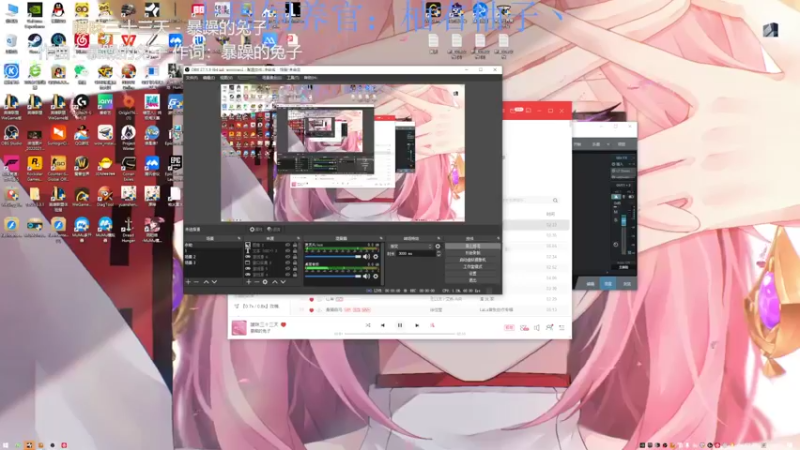800x450 pixels.
Task: Open the Edit menu in OBS
Action: 209,78
